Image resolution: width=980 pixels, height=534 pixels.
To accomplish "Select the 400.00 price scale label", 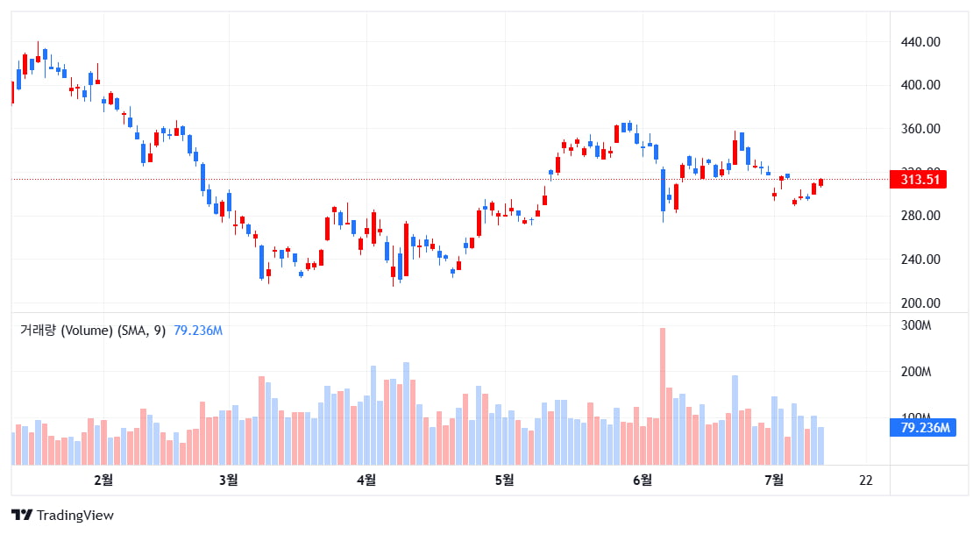I will tap(920, 85).
